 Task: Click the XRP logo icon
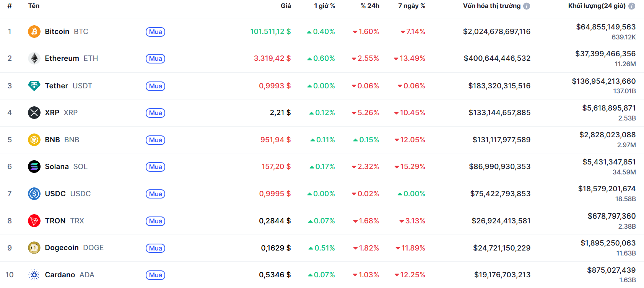click(x=34, y=112)
